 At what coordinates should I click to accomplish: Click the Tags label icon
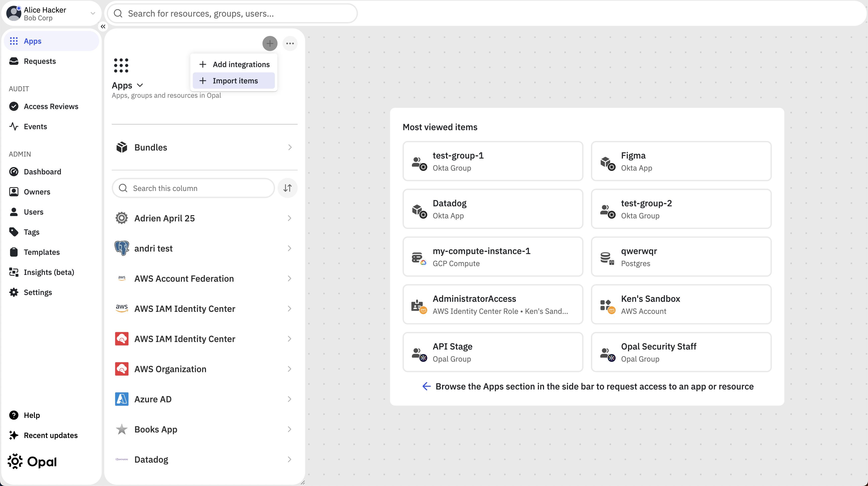pyautogui.click(x=14, y=232)
